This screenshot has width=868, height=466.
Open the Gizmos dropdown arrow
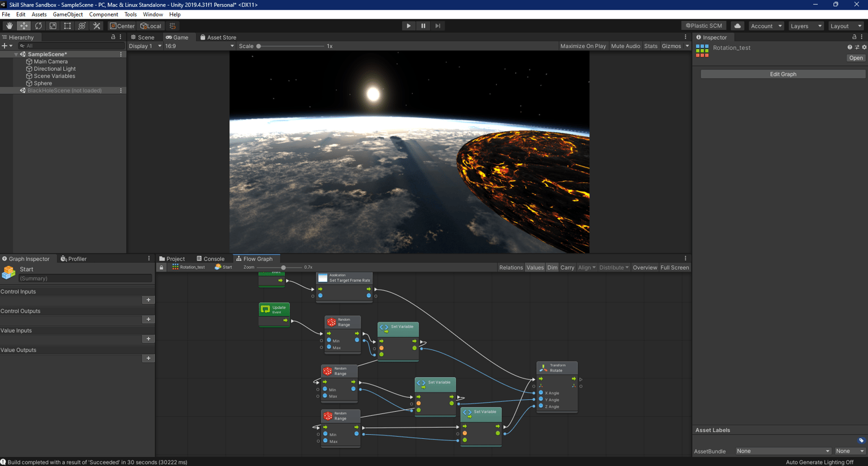pyautogui.click(x=687, y=46)
